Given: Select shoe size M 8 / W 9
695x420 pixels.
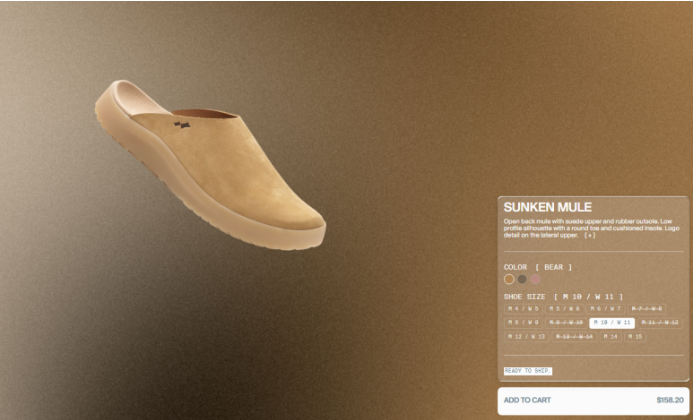Looking at the screenshot, I should click(522, 323).
